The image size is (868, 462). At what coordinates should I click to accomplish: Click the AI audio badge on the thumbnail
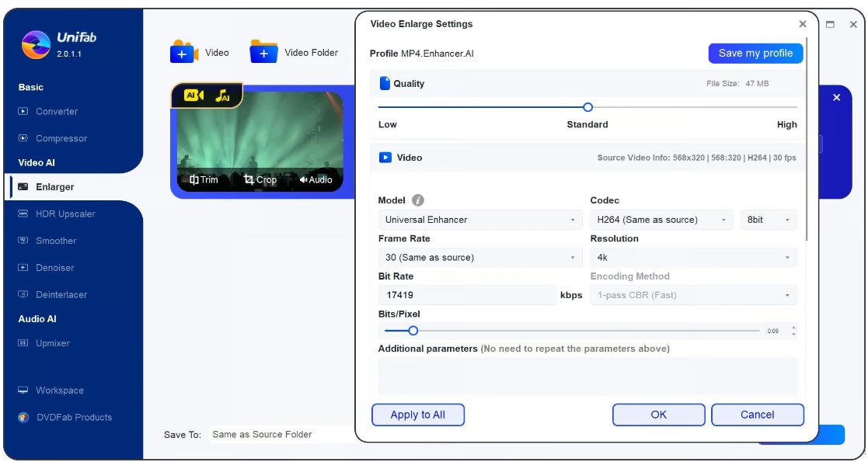(222, 96)
